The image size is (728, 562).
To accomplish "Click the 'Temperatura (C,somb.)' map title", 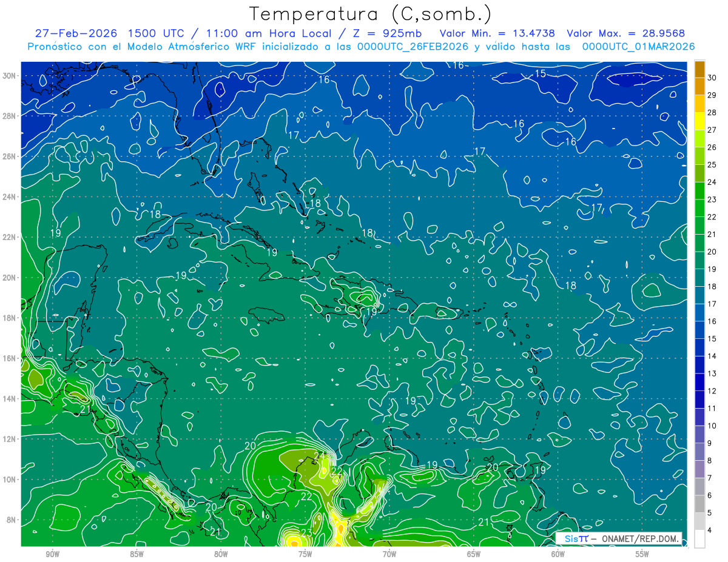I will point(371,14).
